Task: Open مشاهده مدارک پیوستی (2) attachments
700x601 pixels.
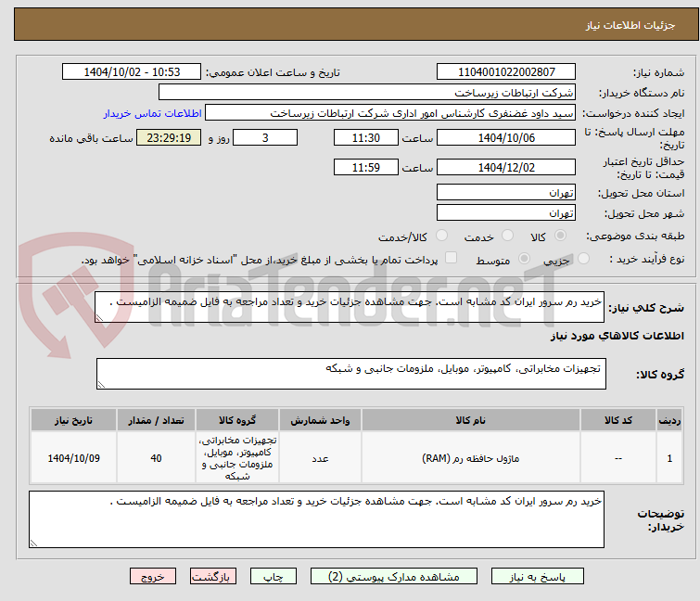Action: (394, 577)
